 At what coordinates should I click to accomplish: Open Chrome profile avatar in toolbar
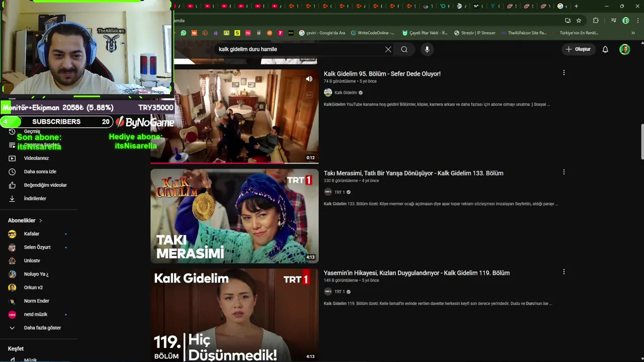coord(625,21)
